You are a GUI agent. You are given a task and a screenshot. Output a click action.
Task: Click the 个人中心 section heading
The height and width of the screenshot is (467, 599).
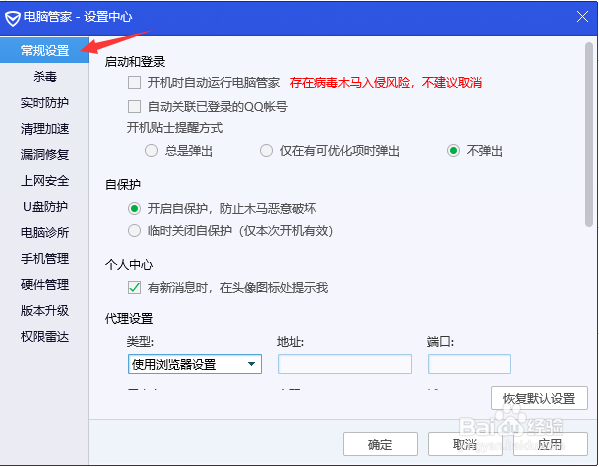tap(129, 264)
